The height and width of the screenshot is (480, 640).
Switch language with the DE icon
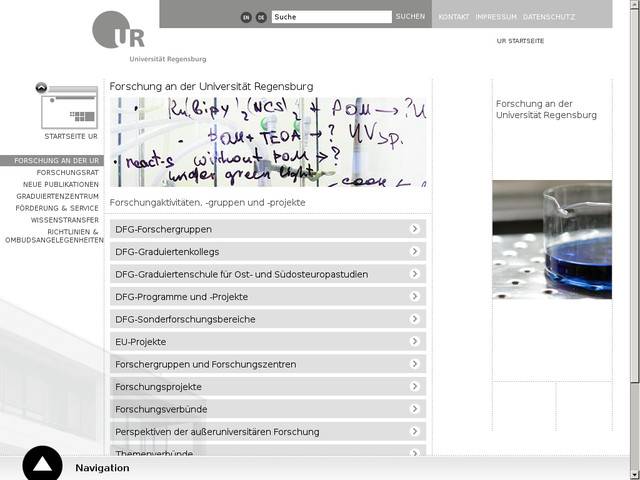[261, 17]
